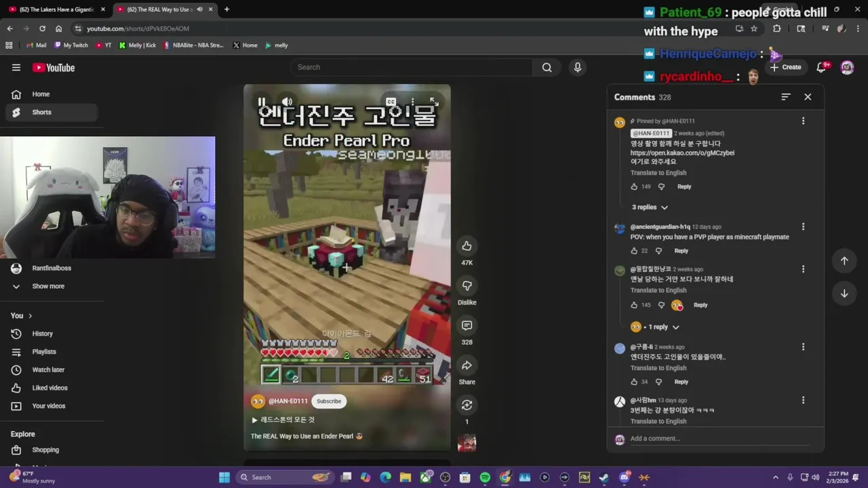This screenshot has width=868, height=488.
Task: Open the sound thumbnail below remix
Action: point(467,443)
